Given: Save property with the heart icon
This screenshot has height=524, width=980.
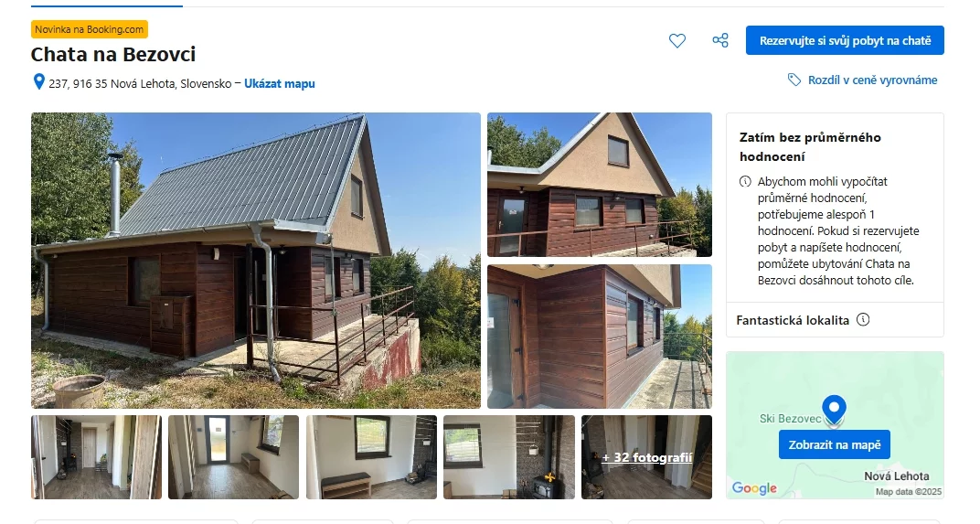Looking at the screenshot, I should coord(676,40).
